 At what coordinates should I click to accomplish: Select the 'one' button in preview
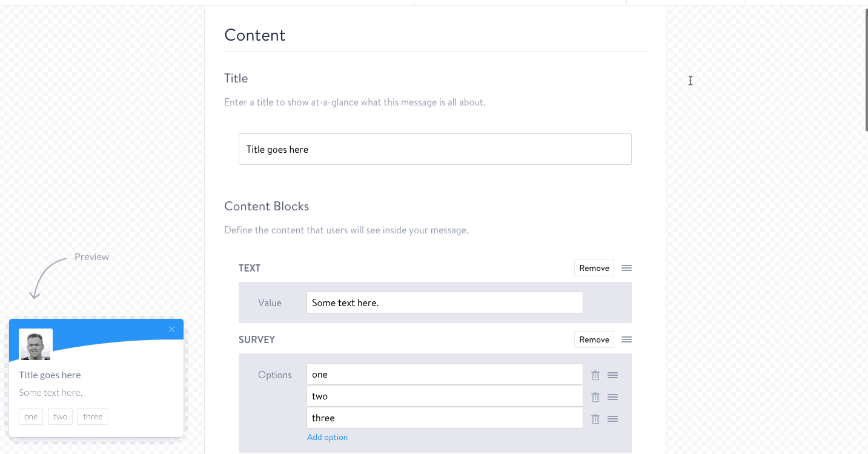31,416
